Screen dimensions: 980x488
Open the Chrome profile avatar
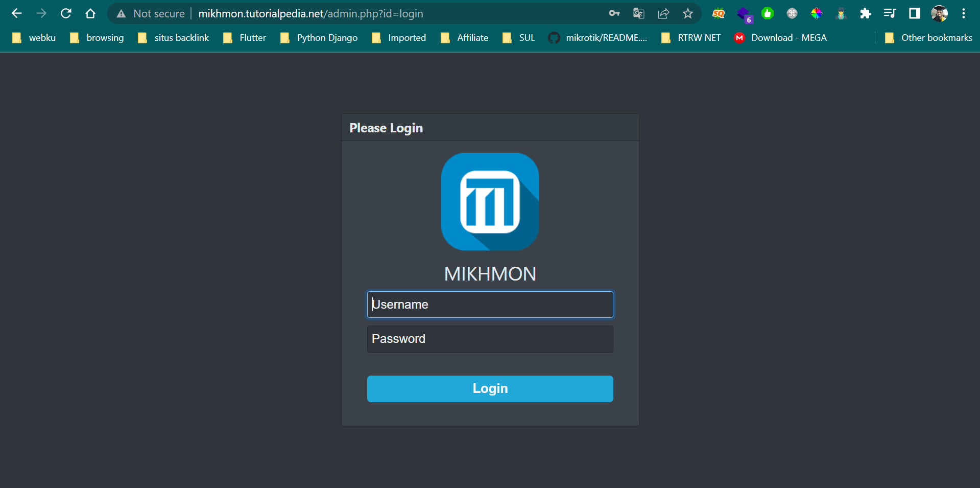pos(939,13)
